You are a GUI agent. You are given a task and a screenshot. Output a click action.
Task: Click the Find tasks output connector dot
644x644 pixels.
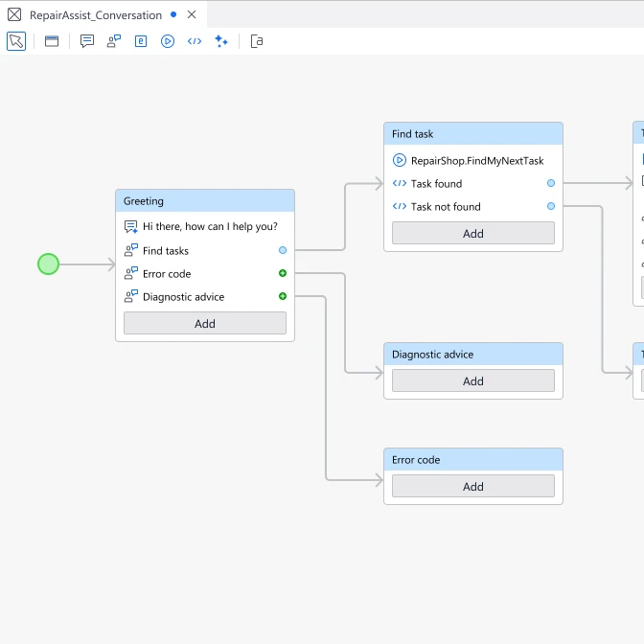(283, 250)
